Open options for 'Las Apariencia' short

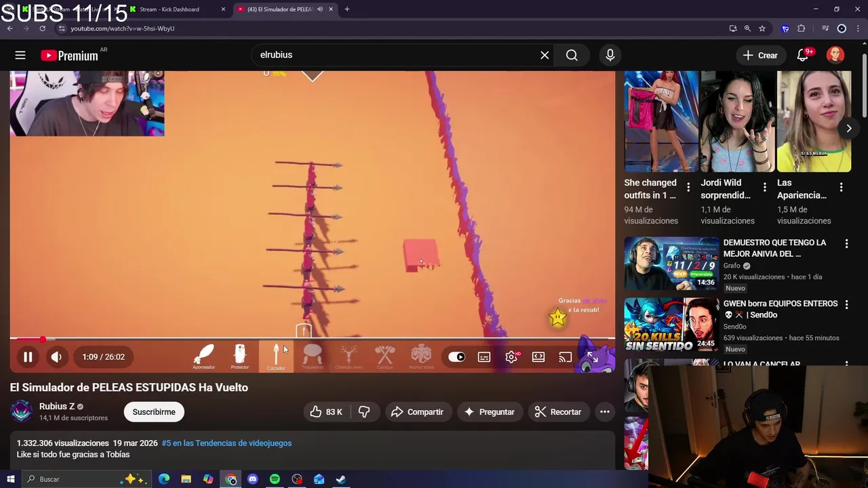841,187
